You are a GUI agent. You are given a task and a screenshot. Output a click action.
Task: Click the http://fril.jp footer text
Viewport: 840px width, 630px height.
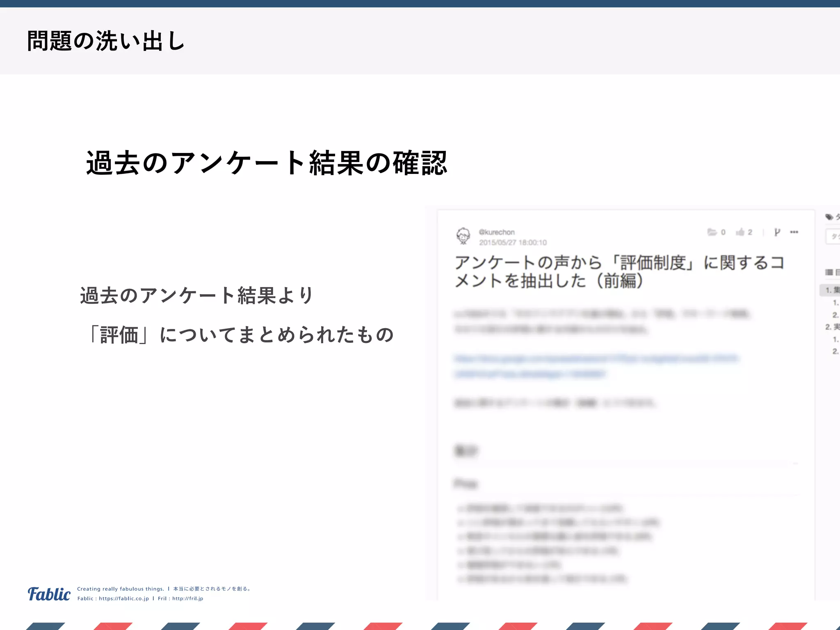click(188, 598)
